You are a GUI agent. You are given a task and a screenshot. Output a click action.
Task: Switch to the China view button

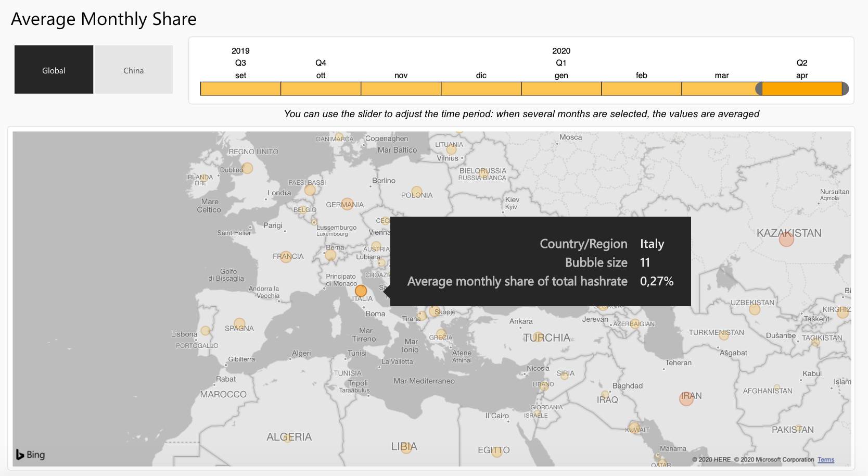pyautogui.click(x=134, y=70)
